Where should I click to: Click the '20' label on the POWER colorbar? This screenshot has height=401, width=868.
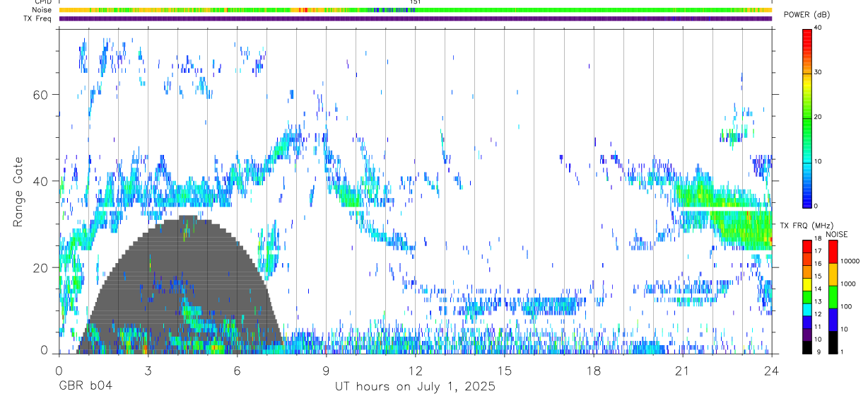click(818, 117)
